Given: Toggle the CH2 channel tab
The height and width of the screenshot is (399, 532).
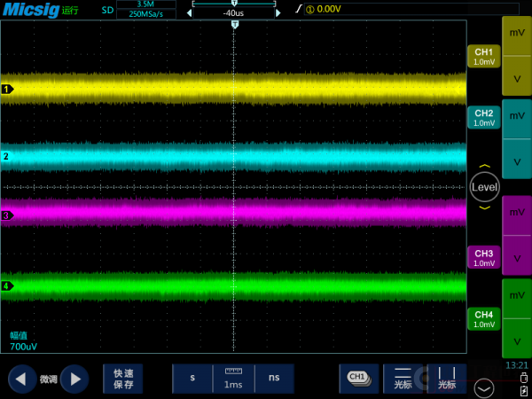Looking at the screenshot, I should (x=483, y=118).
